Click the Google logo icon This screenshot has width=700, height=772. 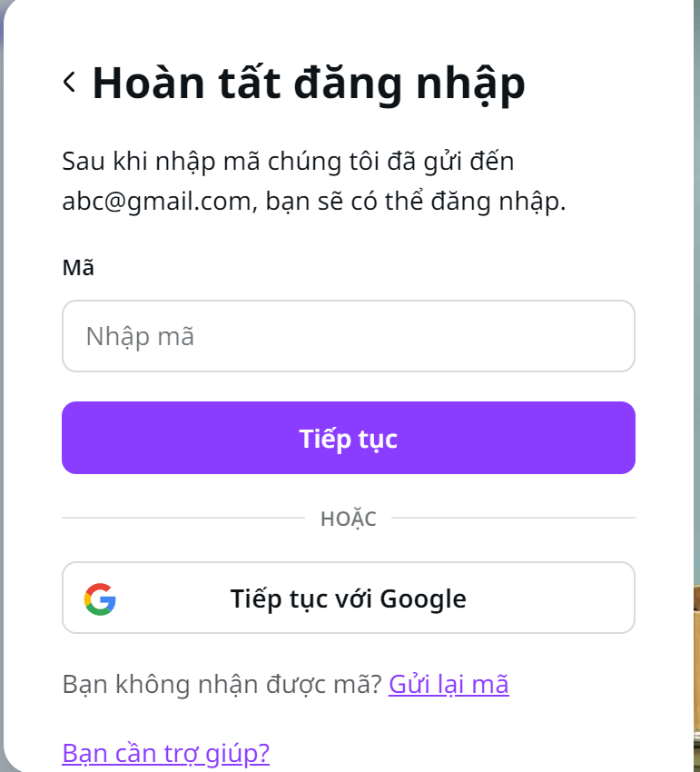point(100,599)
